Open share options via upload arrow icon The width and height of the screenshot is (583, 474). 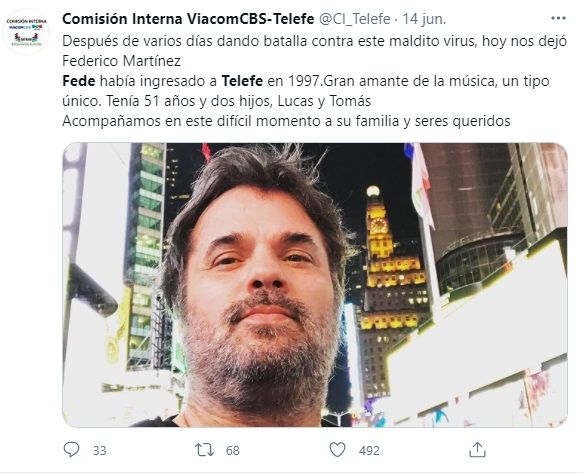(477, 449)
